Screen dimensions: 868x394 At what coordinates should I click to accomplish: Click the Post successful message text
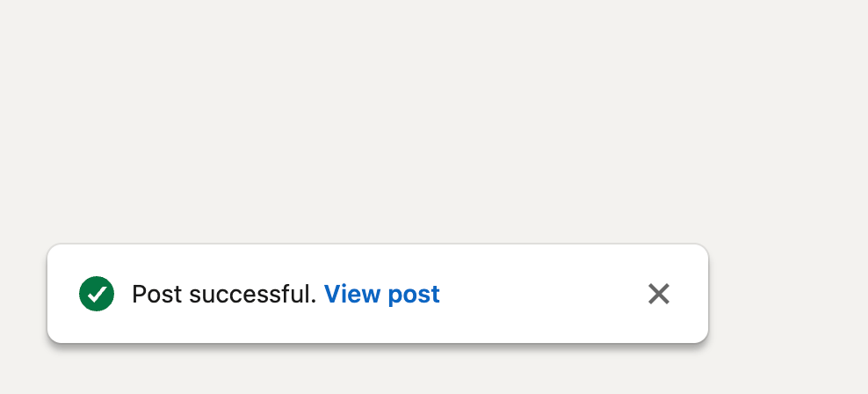(223, 294)
